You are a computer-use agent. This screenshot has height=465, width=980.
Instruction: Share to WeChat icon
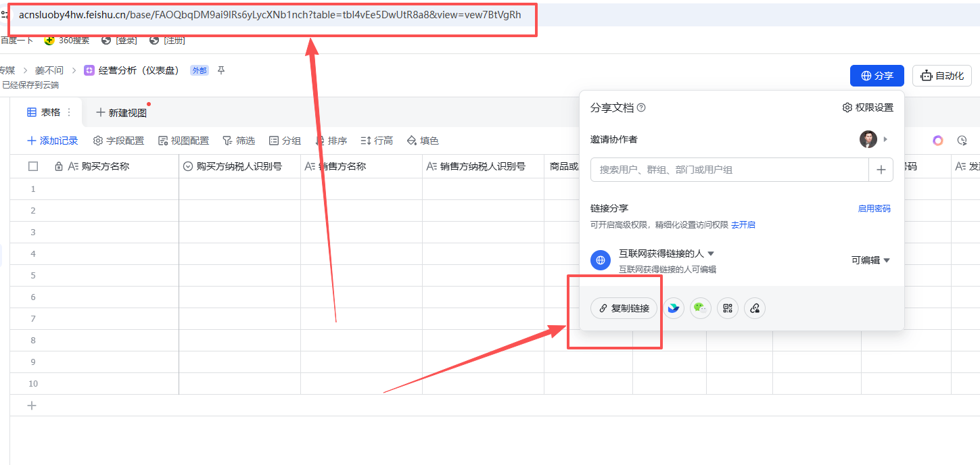[x=701, y=308]
